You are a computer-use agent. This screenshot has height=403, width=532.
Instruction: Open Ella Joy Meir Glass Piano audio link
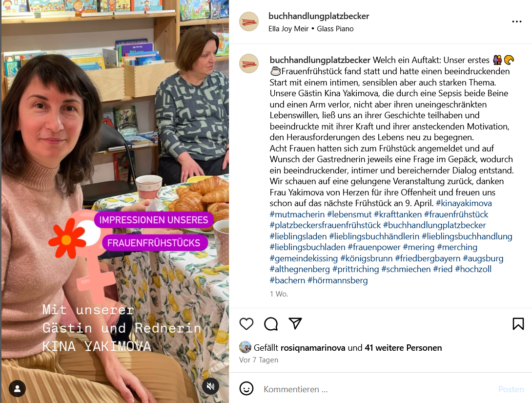click(x=311, y=29)
